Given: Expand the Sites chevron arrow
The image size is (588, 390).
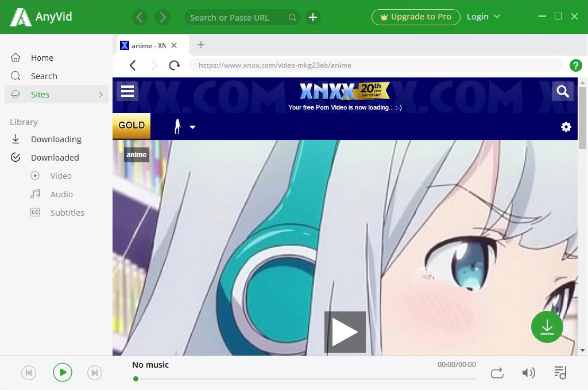Looking at the screenshot, I should (101, 95).
